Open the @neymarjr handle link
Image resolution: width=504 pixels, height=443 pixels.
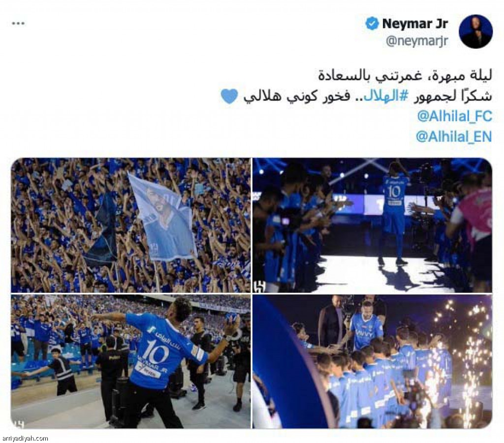click(x=416, y=41)
